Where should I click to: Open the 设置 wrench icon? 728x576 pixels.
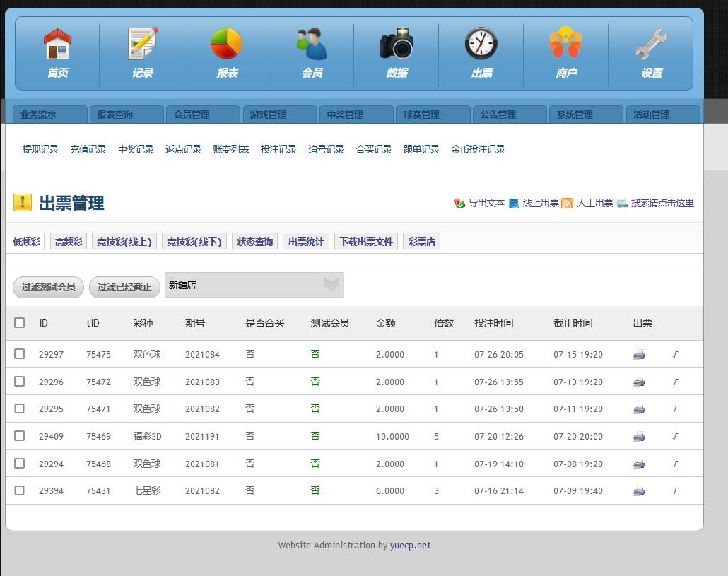[652, 44]
